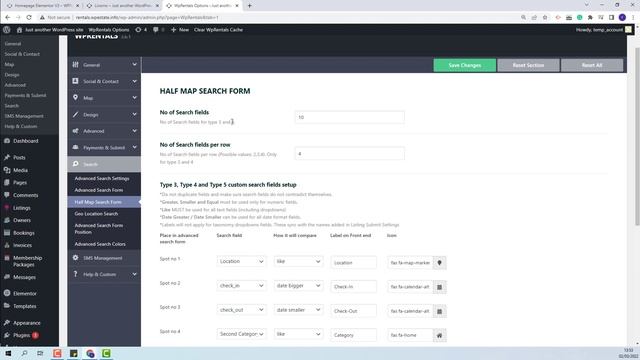Image resolution: width=640 pixels, height=360 pixels.
Task: Open Bookings in WordPress sidebar
Action: point(24,233)
